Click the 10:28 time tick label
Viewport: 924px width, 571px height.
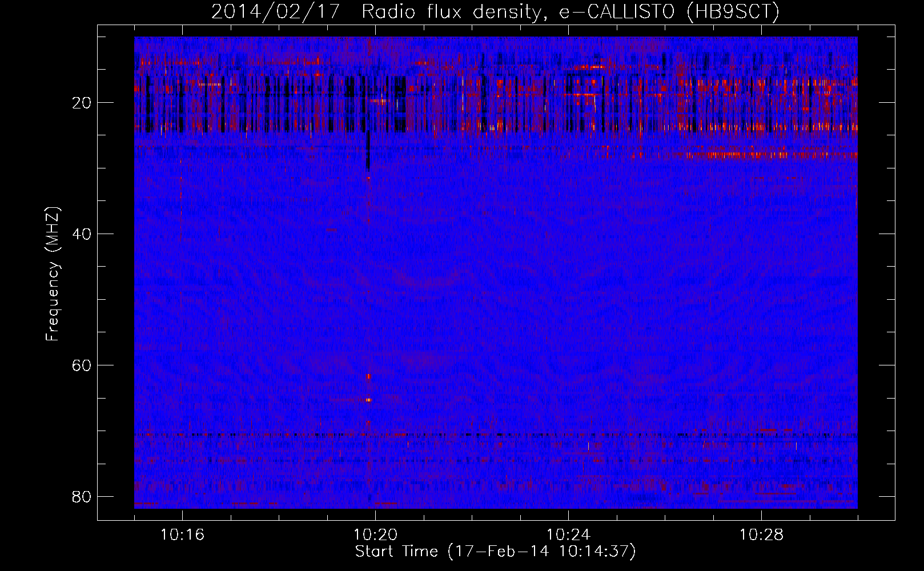(761, 535)
